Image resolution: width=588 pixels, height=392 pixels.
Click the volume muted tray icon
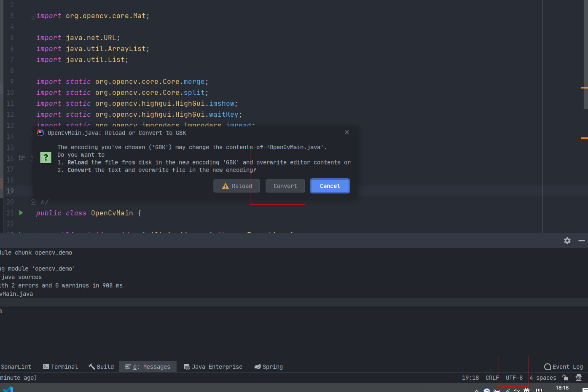click(517, 390)
